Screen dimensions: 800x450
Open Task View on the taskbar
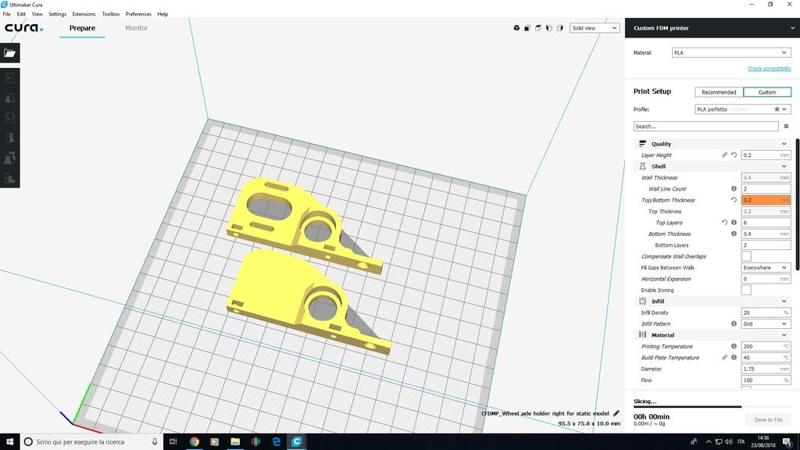(173, 441)
